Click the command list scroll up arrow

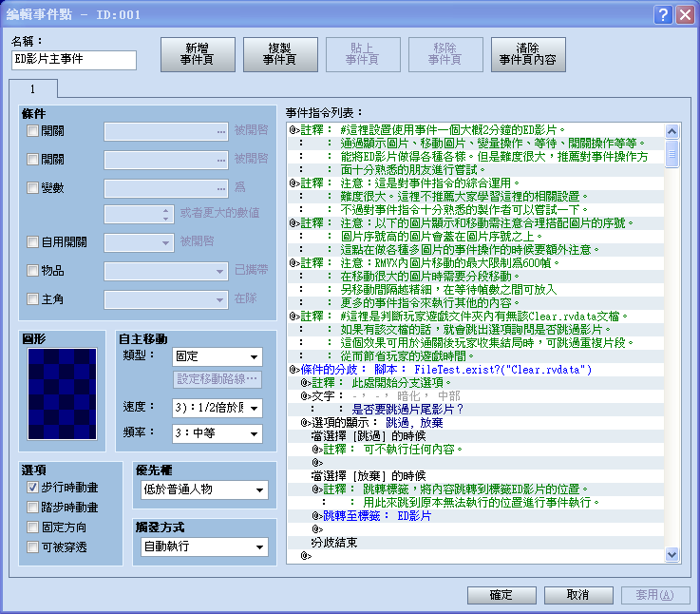pyautogui.click(x=672, y=131)
